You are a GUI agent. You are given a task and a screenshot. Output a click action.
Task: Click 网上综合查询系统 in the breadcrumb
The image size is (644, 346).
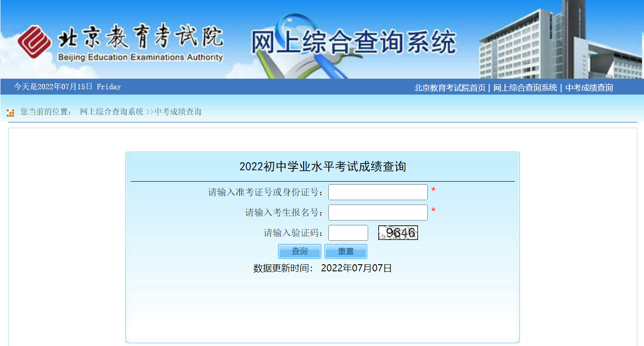point(112,112)
